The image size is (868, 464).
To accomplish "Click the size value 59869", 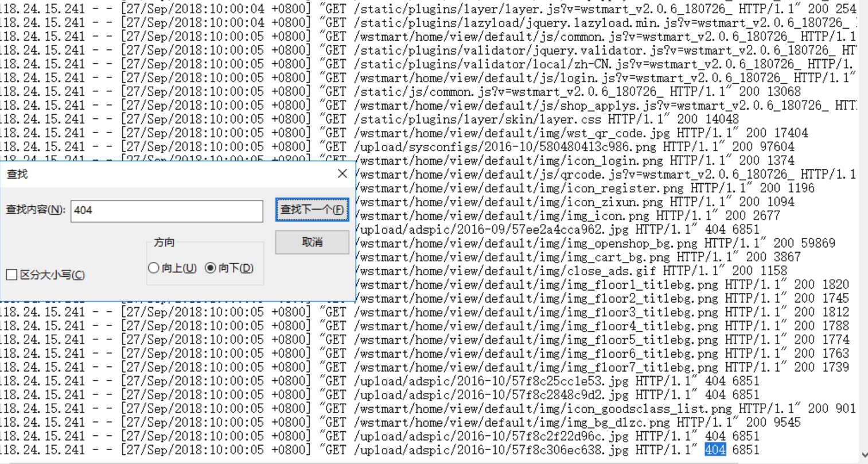I will [x=819, y=243].
